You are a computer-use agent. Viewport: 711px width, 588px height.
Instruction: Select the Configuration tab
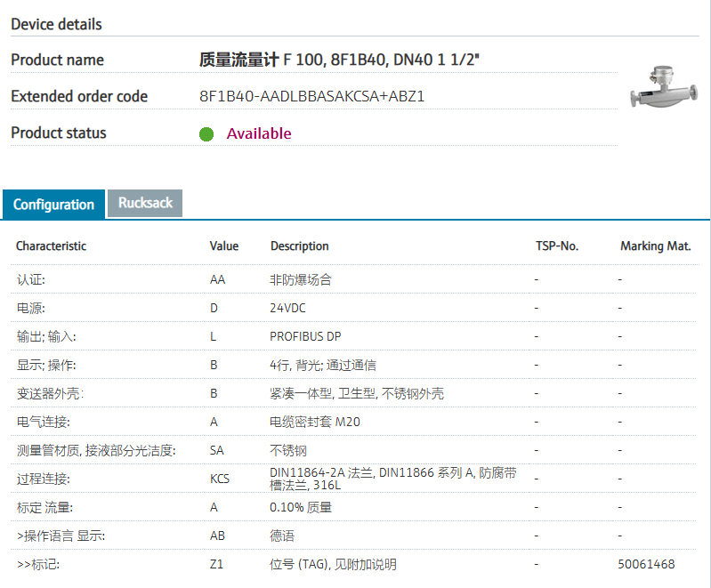(53, 205)
